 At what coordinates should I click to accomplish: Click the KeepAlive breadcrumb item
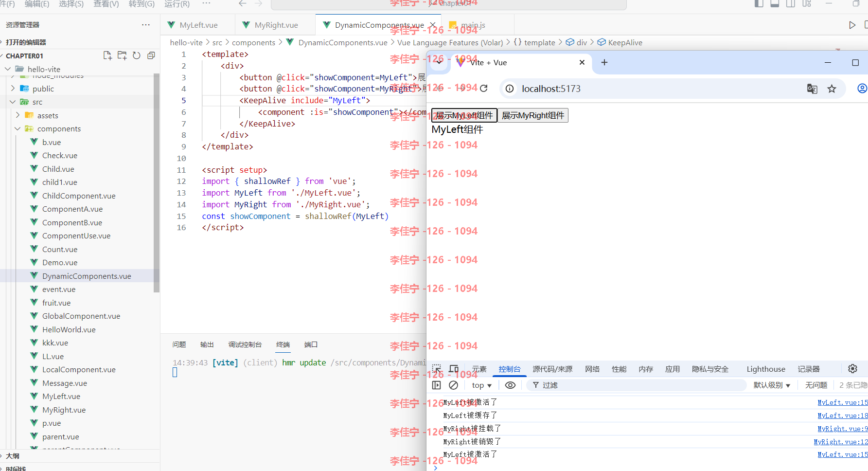tap(625, 42)
